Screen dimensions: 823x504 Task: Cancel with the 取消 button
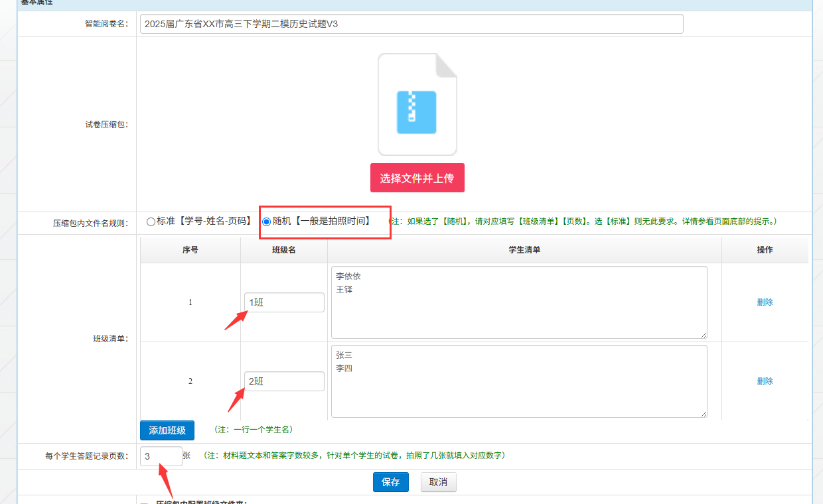coord(438,482)
